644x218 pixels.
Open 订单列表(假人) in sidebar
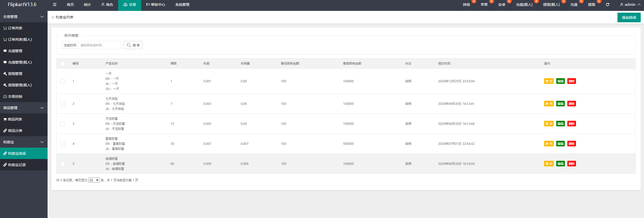pos(24,39)
